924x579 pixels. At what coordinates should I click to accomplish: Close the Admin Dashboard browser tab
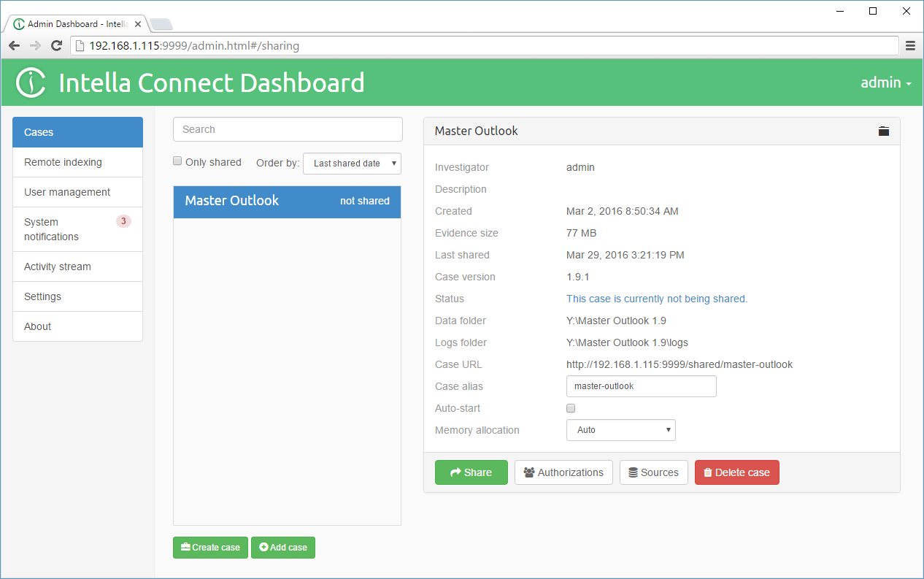[x=138, y=24]
